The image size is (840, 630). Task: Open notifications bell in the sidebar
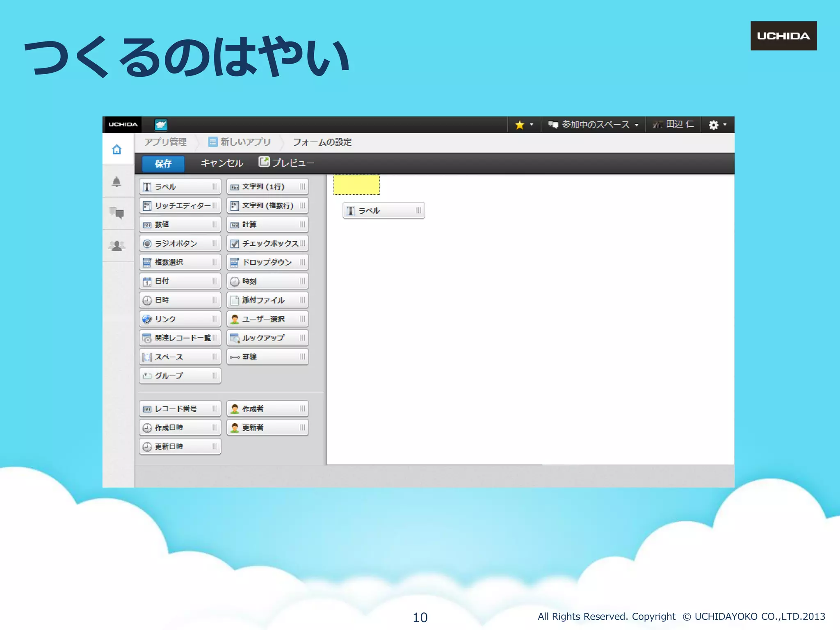[116, 182]
